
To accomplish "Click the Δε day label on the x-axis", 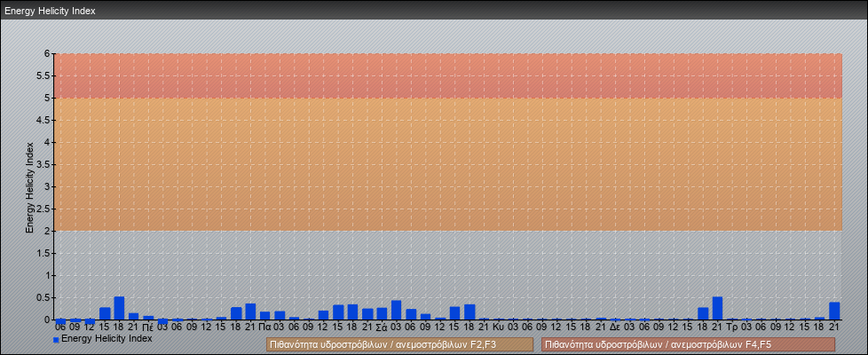I will 615,327.
